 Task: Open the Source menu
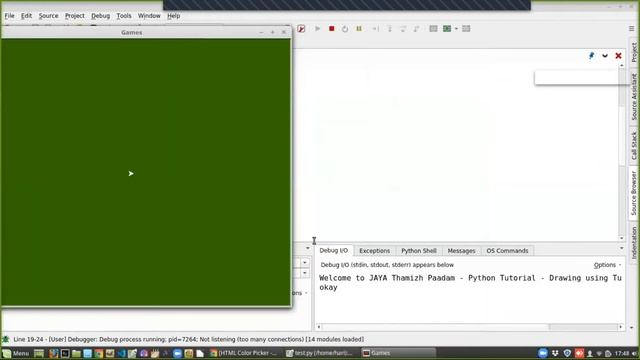tap(48, 16)
